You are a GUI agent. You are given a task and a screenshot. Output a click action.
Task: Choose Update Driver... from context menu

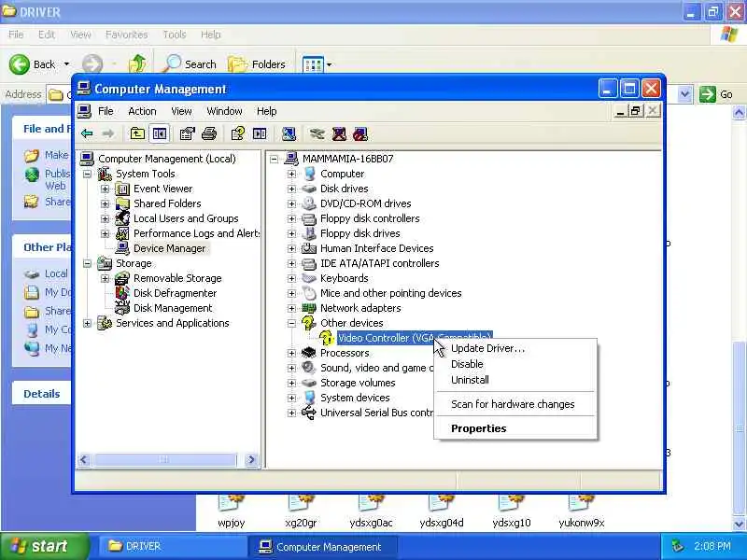pyautogui.click(x=515, y=348)
